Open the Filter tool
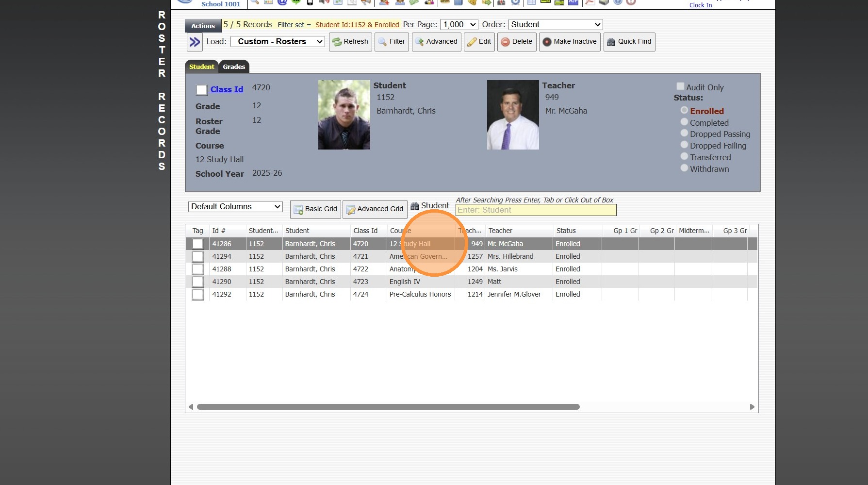This screenshot has height=485, width=868. (x=392, y=42)
